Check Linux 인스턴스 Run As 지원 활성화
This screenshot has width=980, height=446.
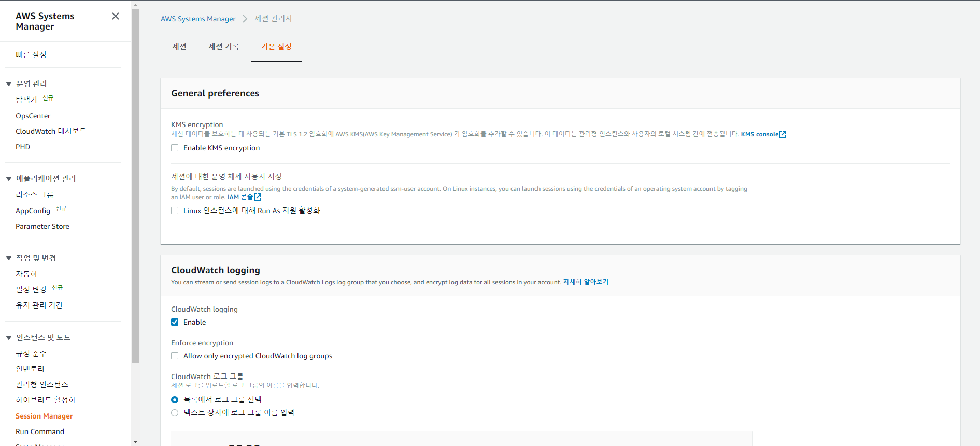pos(175,211)
